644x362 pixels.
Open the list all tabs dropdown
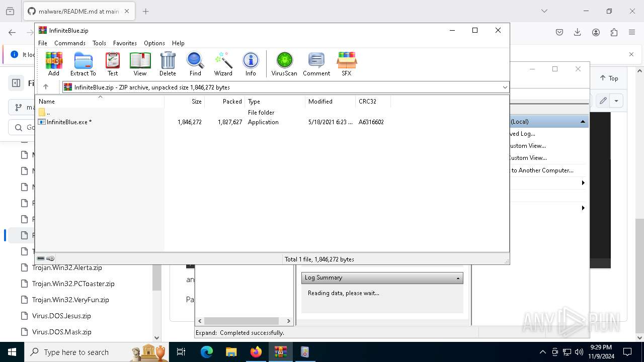click(544, 11)
